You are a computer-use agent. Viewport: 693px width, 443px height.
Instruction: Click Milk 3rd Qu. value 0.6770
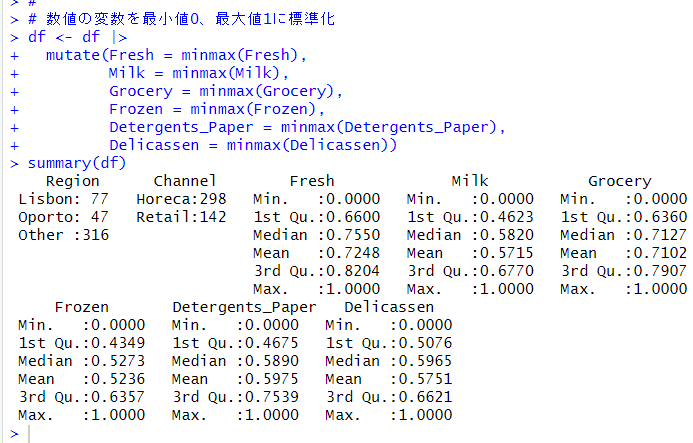pyautogui.click(x=506, y=271)
